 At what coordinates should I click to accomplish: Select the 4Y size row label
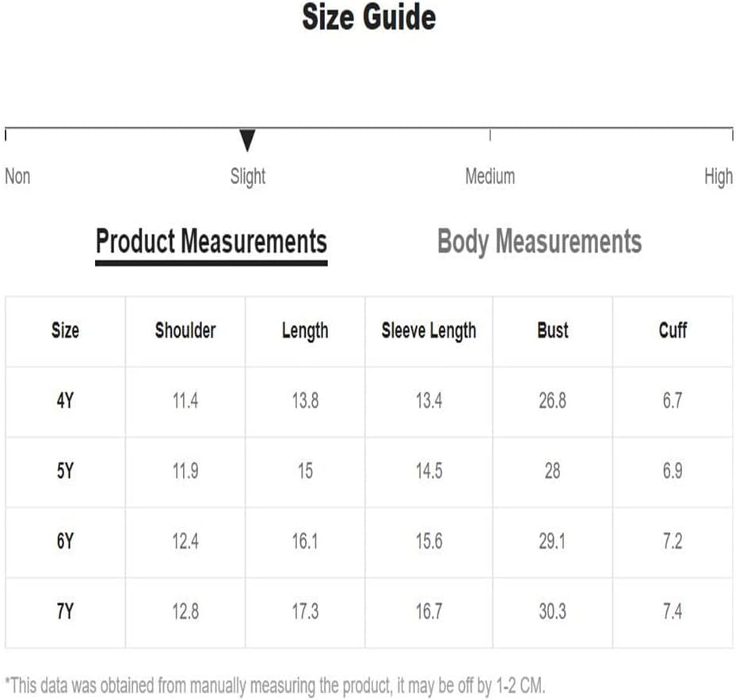[x=65, y=401]
